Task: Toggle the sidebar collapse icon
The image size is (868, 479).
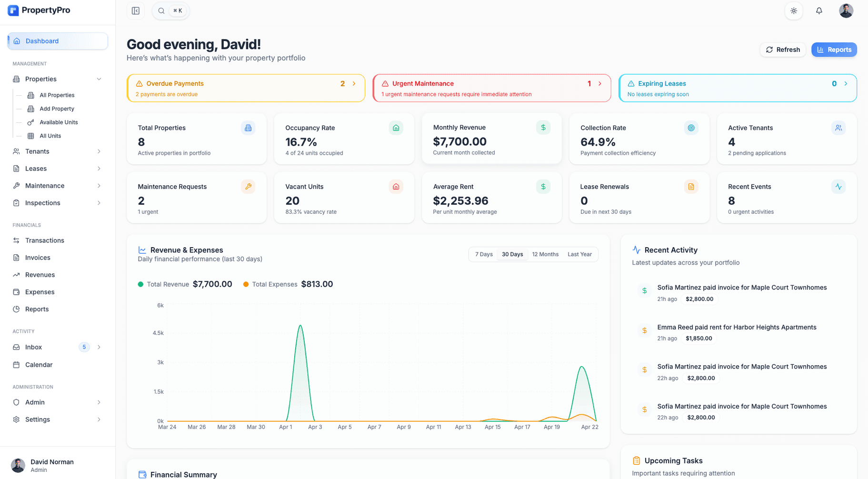Action: (x=136, y=10)
